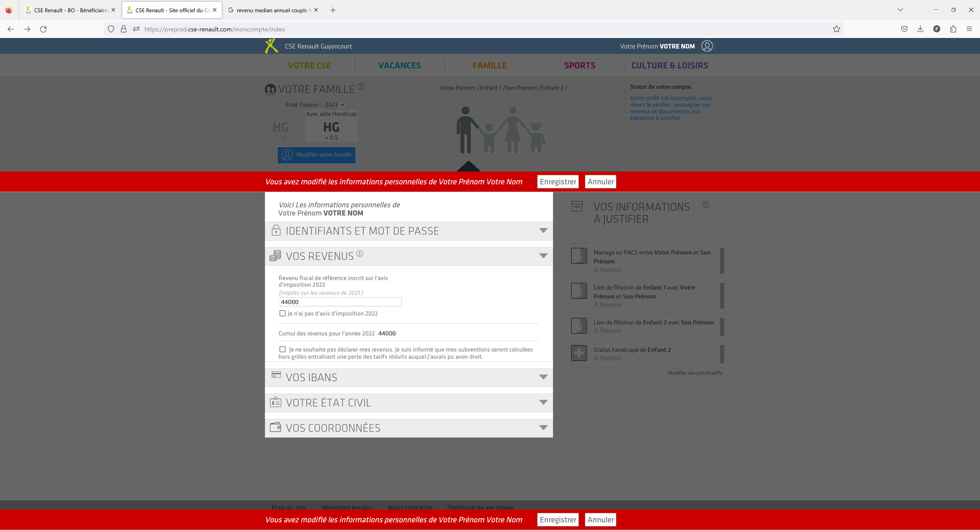Check 'Je n'ai pas d'avis d'imposition 2022'

(x=282, y=313)
